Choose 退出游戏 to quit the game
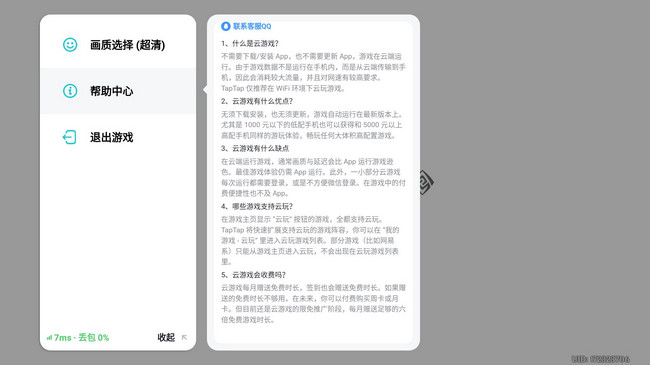Viewport: 650px width, 365px height. [118, 137]
